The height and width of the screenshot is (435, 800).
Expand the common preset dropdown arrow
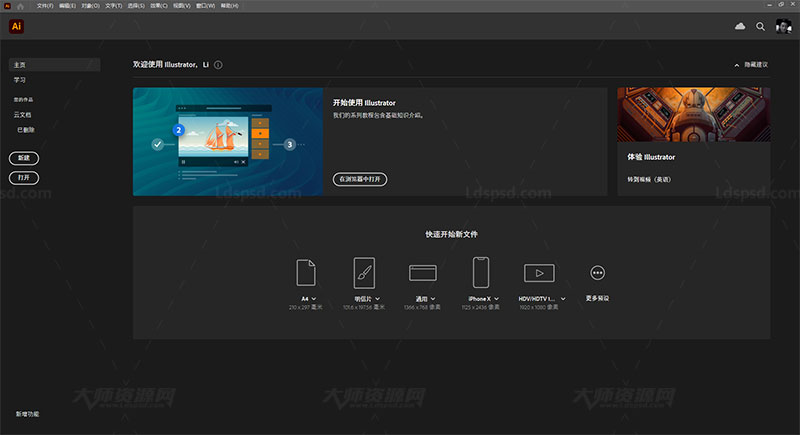coord(433,299)
